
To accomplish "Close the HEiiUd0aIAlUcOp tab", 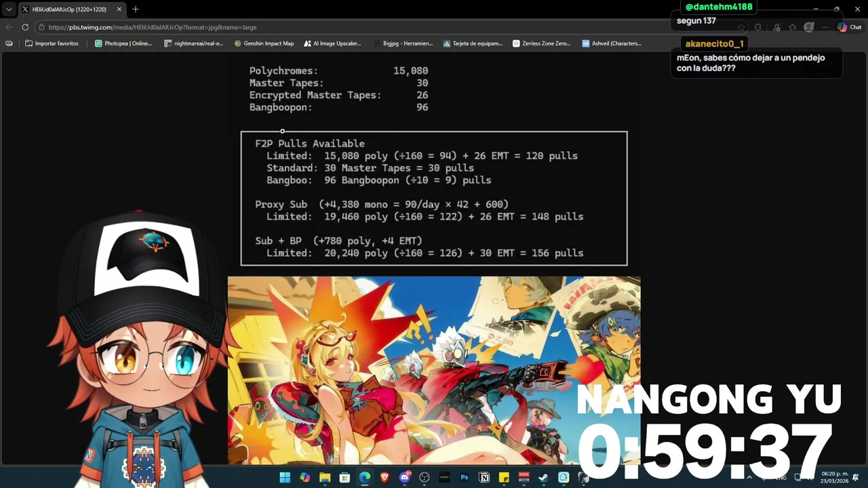I will (x=119, y=9).
